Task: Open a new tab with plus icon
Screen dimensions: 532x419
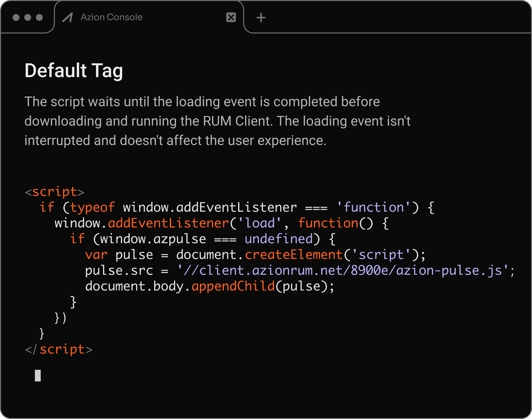Action: tap(261, 18)
